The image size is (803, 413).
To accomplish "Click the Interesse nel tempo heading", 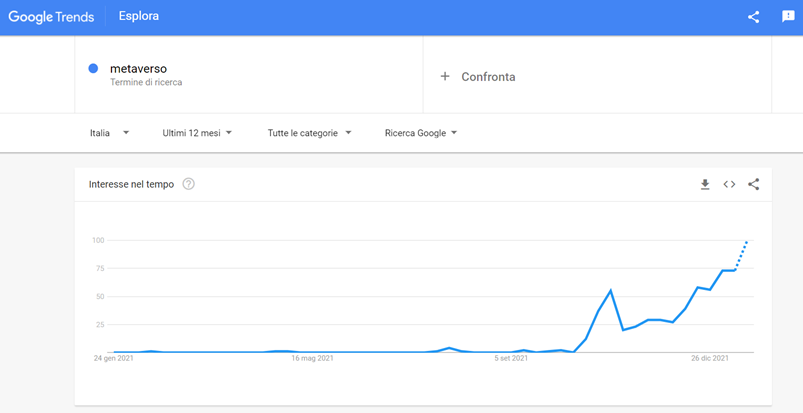I will (131, 184).
